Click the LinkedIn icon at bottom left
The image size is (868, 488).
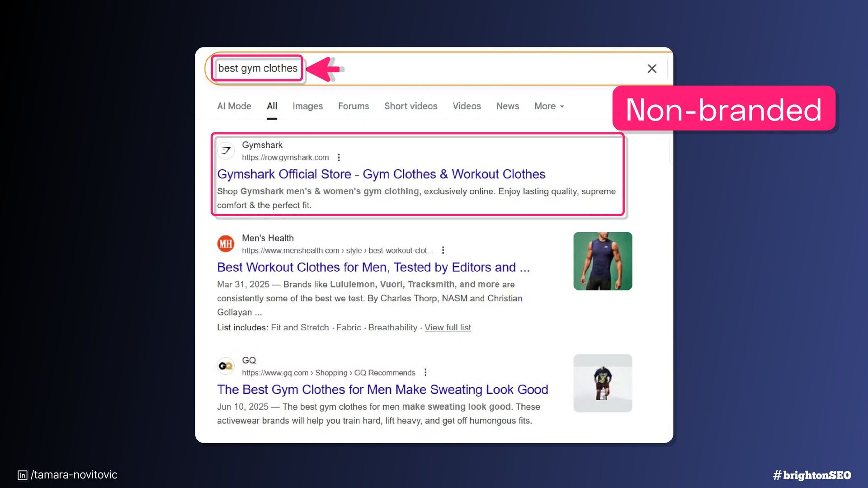(22, 475)
